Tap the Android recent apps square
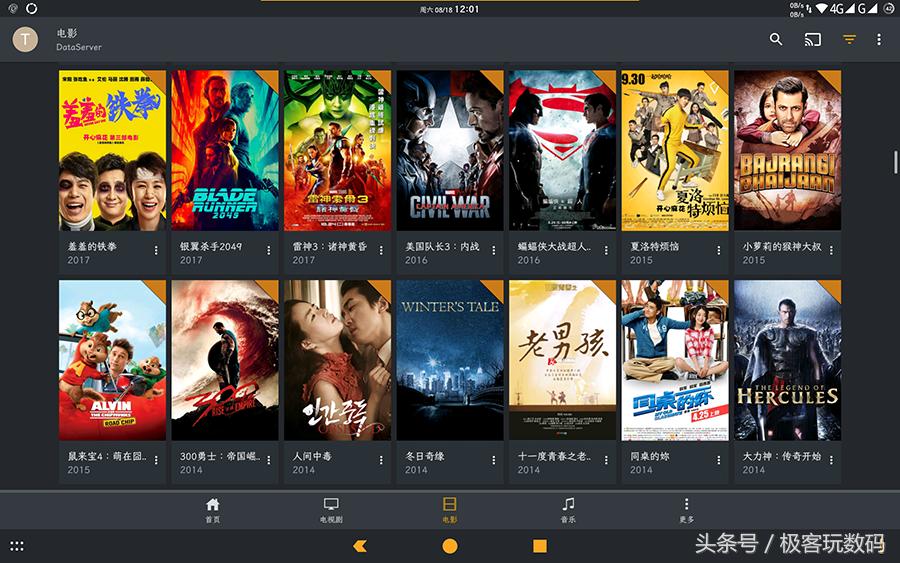Screen dimensions: 900x563 click(540, 546)
